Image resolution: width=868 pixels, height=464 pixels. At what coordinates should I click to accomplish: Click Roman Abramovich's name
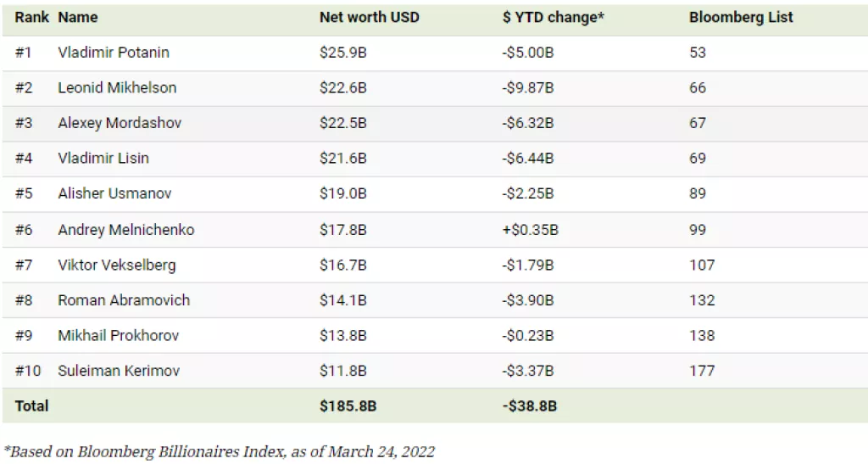point(124,300)
